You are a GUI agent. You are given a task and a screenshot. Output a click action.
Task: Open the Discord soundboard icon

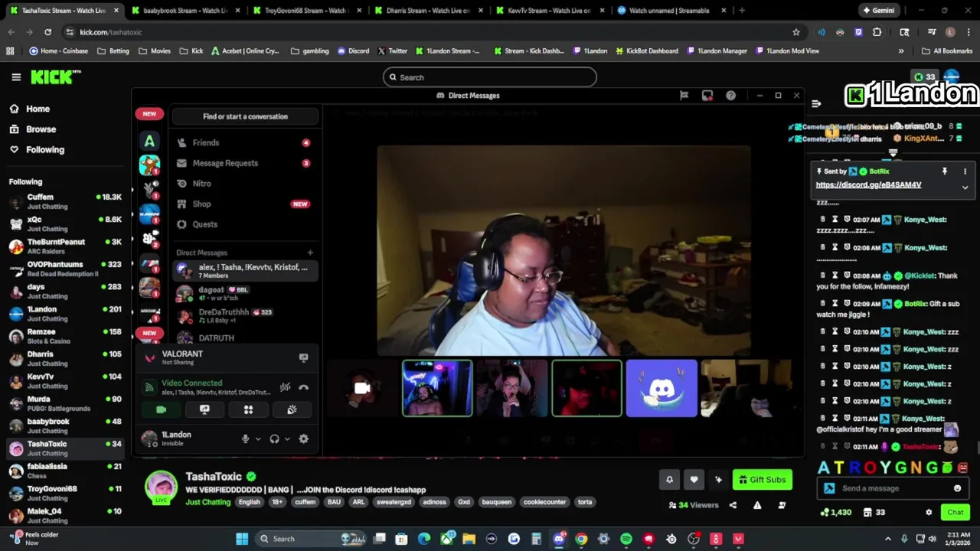coord(292,409)
